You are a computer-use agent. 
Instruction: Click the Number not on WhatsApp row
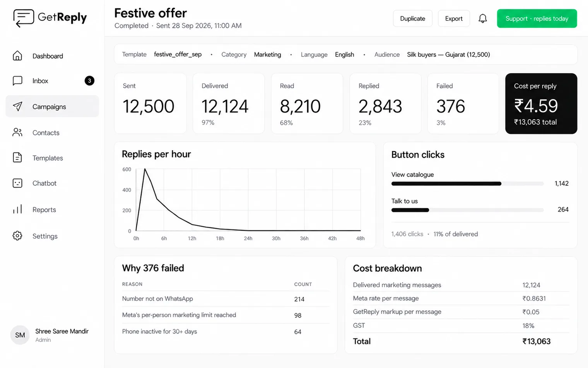point(226,299)
